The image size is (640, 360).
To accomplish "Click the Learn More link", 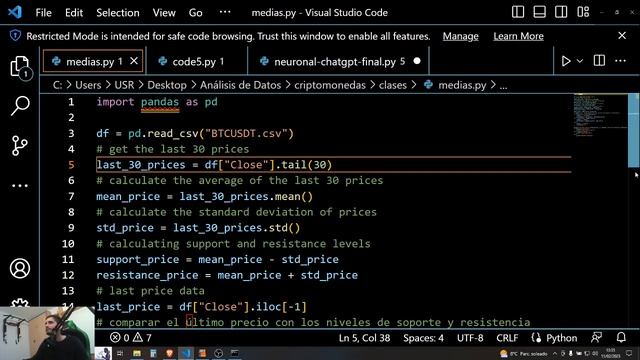I will tap(518, 36).
